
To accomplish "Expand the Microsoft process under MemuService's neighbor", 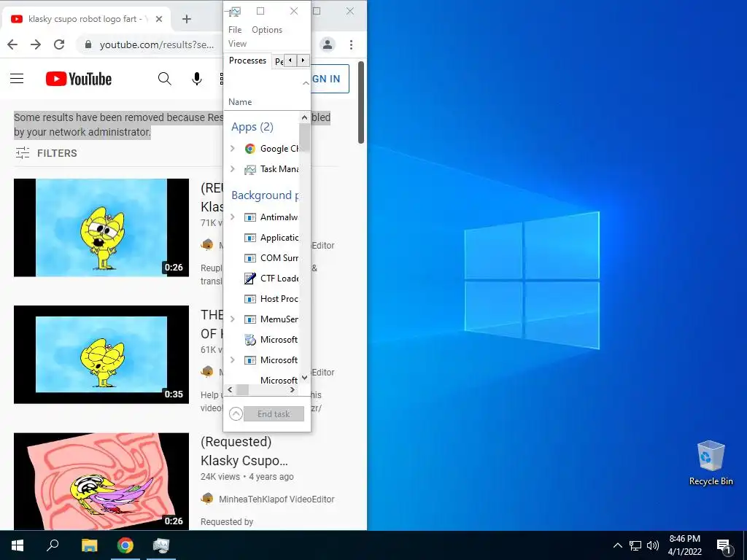I will (x=233, y=360).
